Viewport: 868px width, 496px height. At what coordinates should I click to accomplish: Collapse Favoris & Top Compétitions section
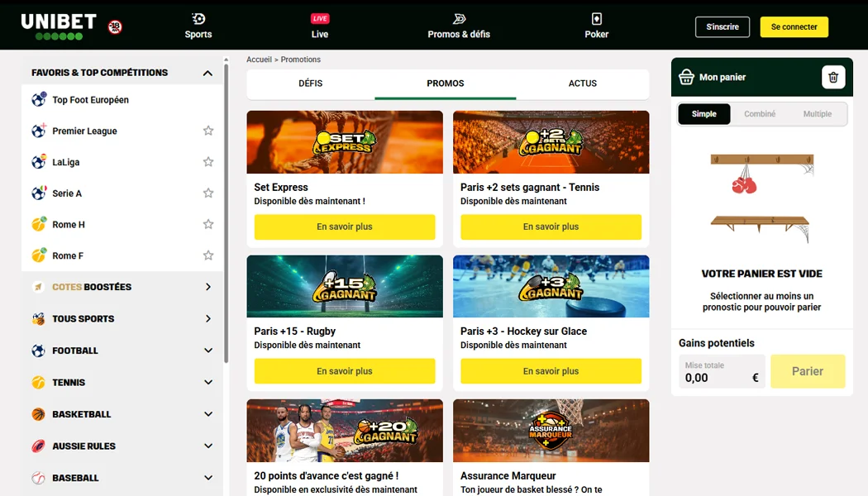point(207,73)
